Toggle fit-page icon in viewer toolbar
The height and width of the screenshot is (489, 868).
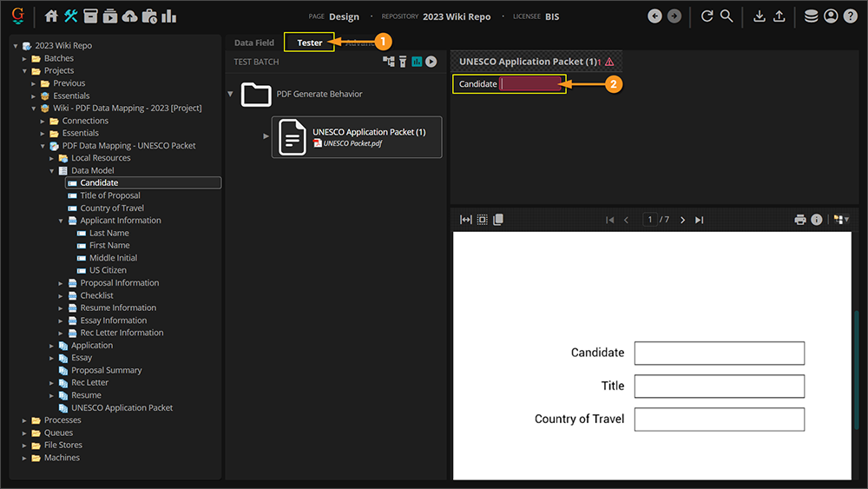pyautogui.click(x=482, y=220)
